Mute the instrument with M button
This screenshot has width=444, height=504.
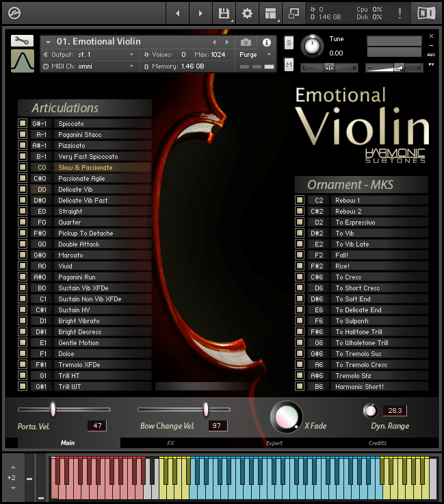[289, 65]
